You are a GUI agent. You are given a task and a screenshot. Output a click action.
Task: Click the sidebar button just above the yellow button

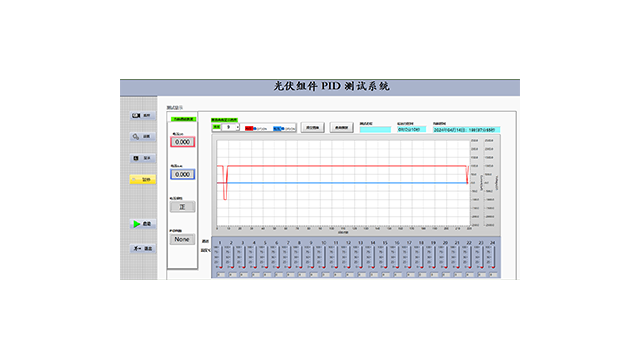pos(142,158)
